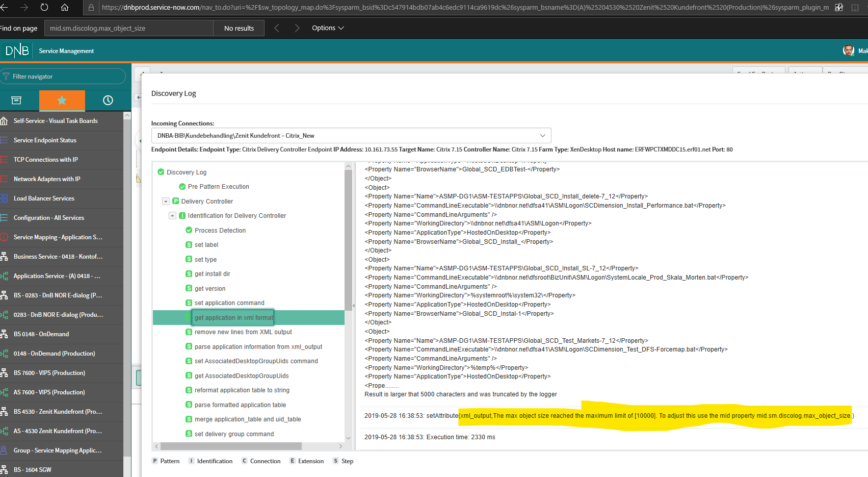Select set delivery group command step
The image size is (868, 477).
234,434
